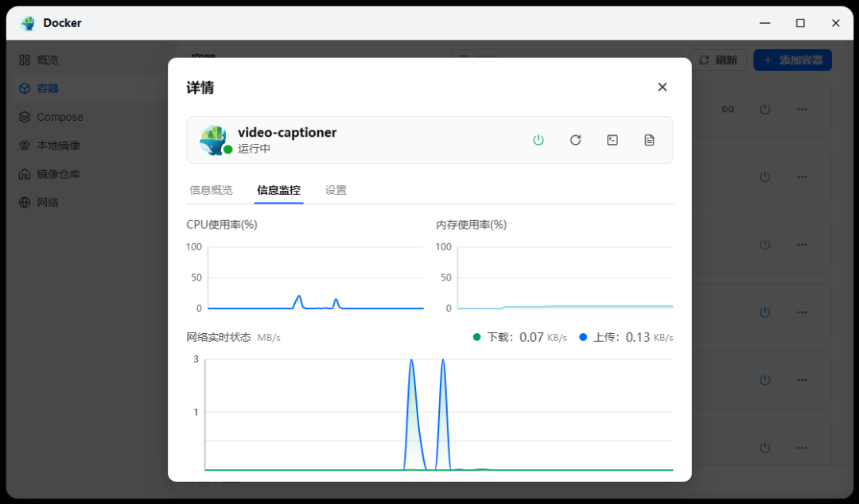The width and height of the screenshot is (859, 504).
Task: View the container logs via document icon
Action: (x=649, y=140)
